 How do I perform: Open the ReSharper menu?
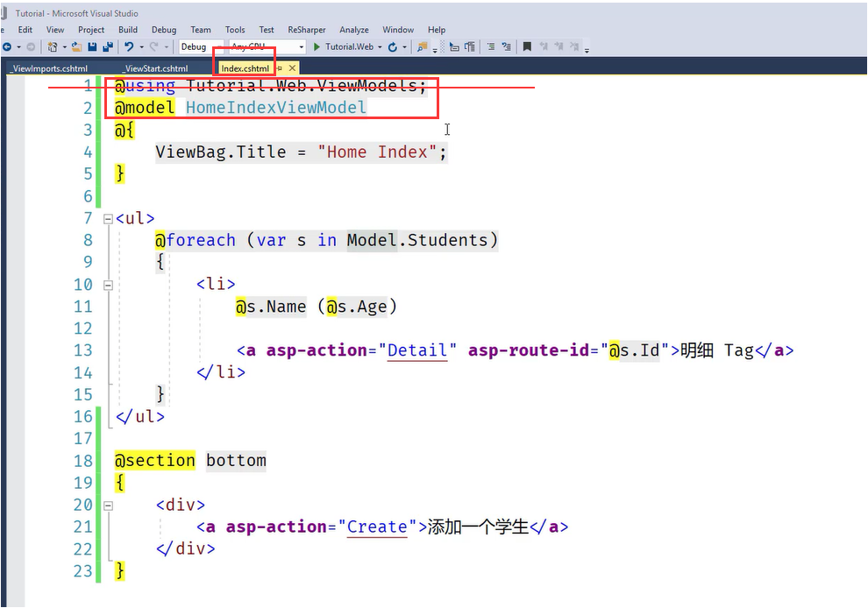coord(307,30)
